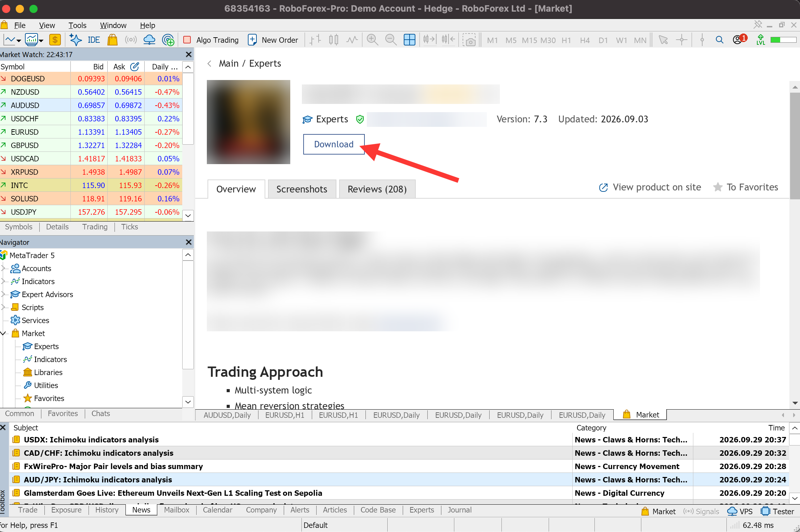Click the connection level progress bar
Viewport: 800px width, 532px height.
[784, 40]
